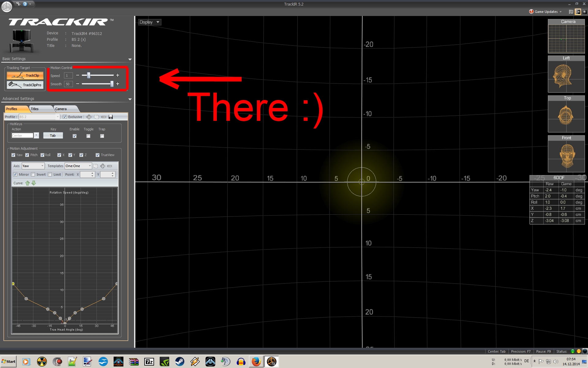Remove the curve template with the minus icon beside One:One

110,166
